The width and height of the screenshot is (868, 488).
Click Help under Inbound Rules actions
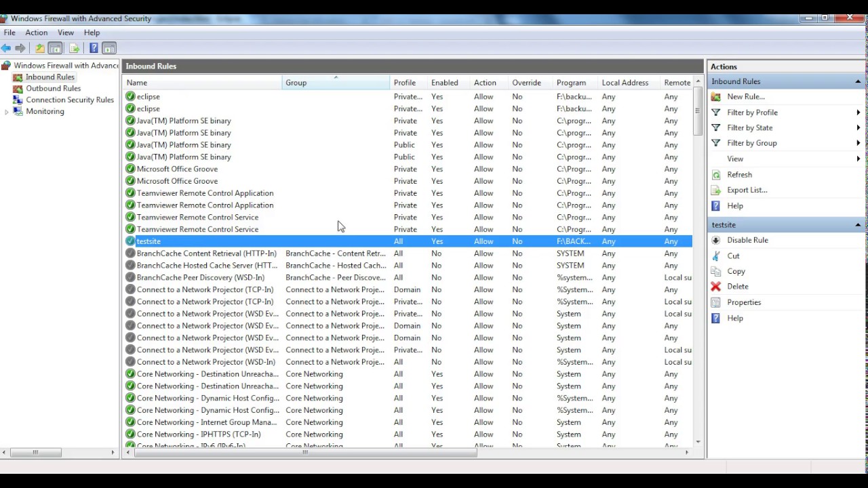735,206
